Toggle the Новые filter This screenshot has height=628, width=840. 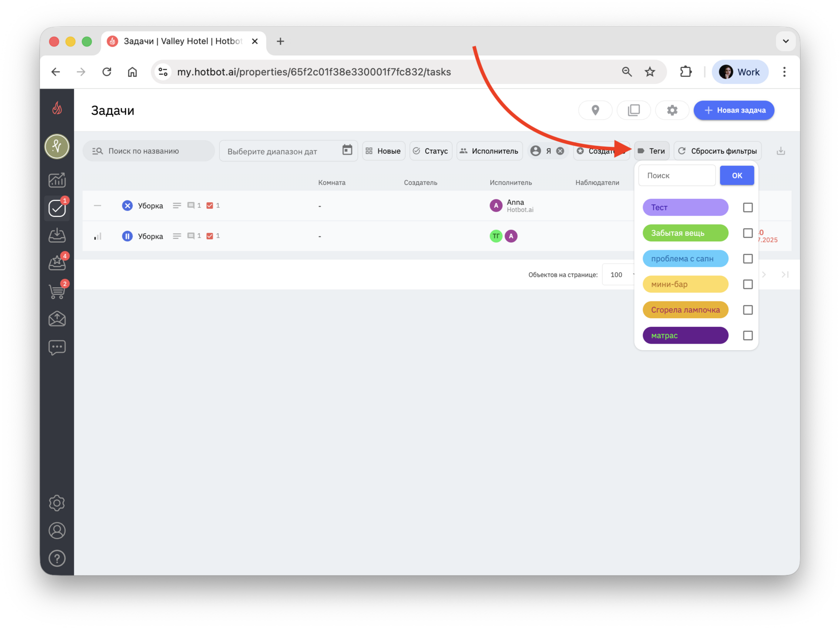(x=383, y=151)
